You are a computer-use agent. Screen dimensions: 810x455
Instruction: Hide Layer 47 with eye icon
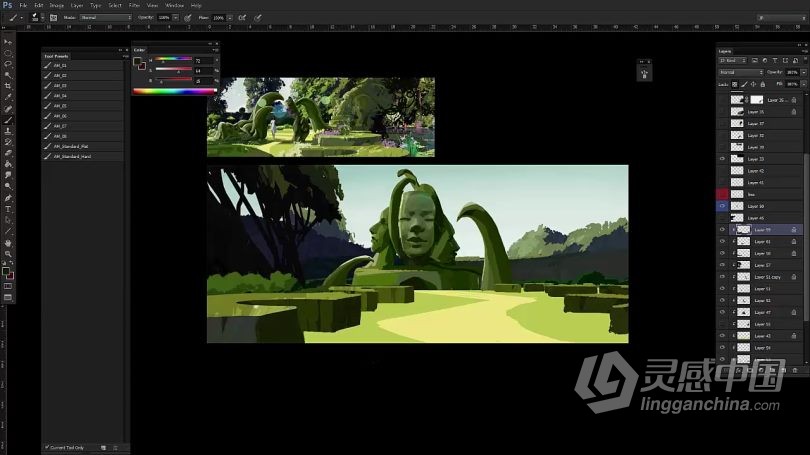click(722, 312)
